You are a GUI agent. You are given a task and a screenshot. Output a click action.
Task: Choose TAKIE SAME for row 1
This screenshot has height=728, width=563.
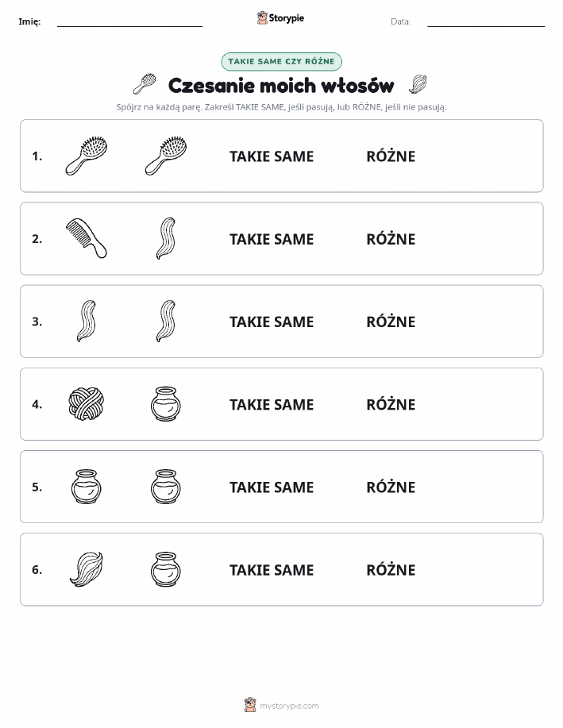(x=272, y=156)
